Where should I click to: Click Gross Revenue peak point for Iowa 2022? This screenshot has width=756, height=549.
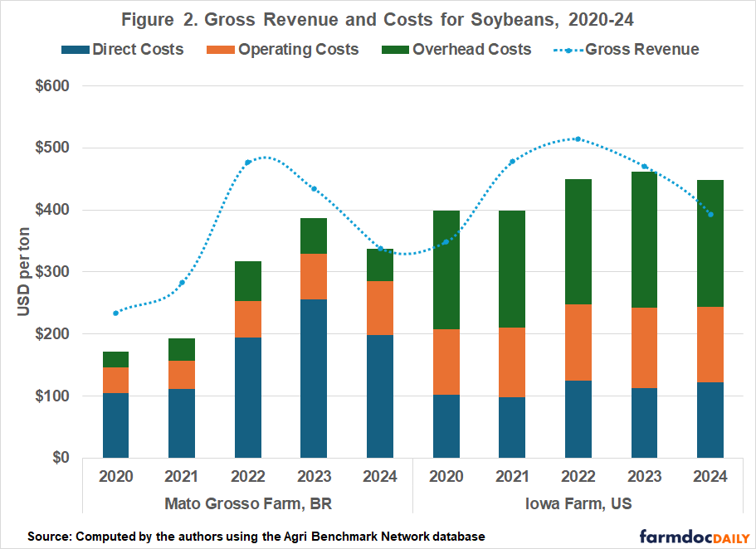click(x=578, y=139)
